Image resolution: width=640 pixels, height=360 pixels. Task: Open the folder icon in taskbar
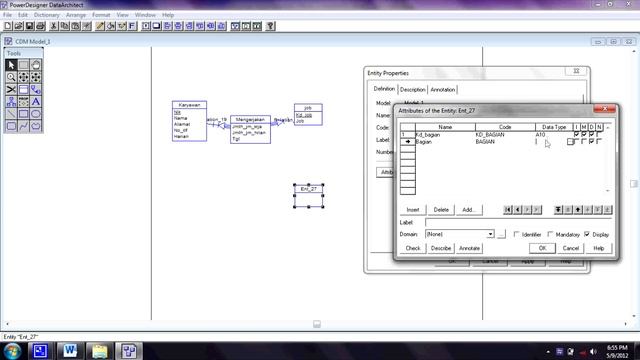[99, 351]
